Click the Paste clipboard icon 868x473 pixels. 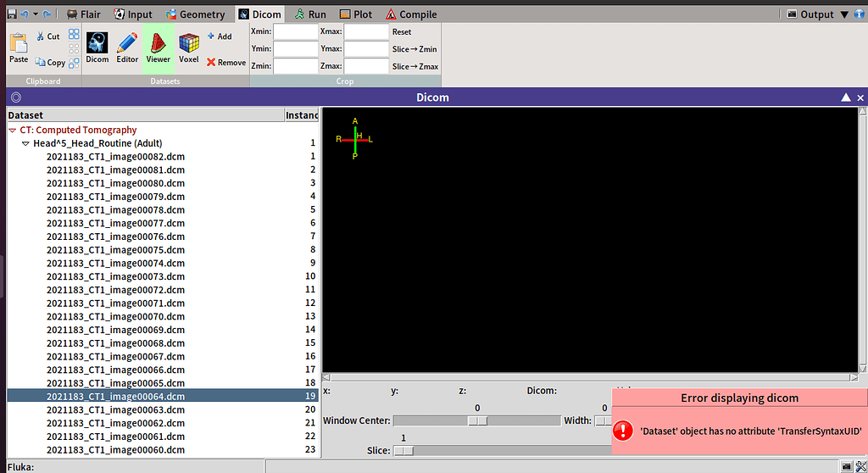(x=19, y=47)
